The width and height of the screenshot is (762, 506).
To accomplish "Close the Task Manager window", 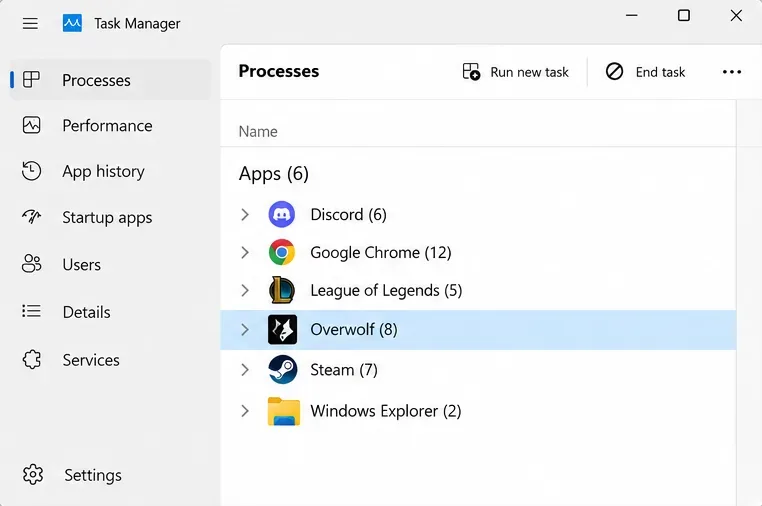I will (x=736, y=16).
